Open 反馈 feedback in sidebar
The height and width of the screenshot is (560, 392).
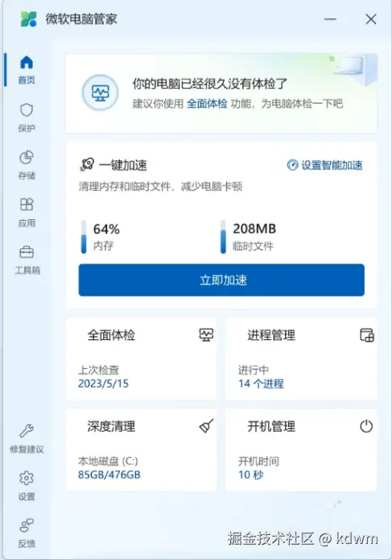click(x=27, y=533)
